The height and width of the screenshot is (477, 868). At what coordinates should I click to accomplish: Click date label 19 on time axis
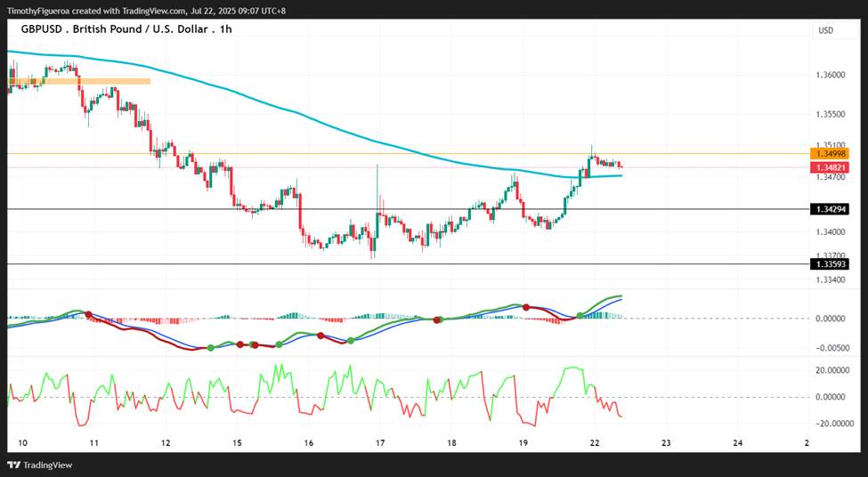[x=523, y=443]
